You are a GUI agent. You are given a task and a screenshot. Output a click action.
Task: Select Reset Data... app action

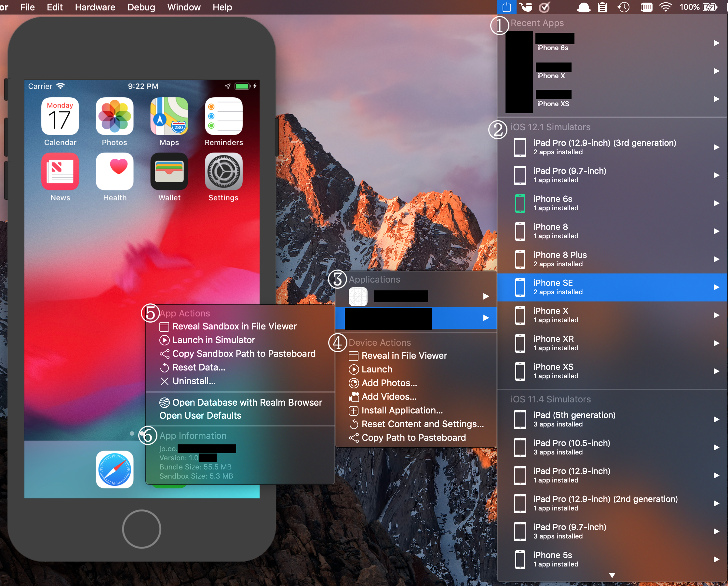tap(240, 367)
